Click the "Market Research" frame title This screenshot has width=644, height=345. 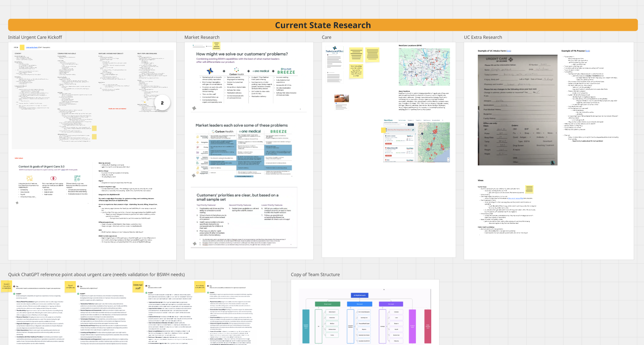click(x=202, y=37)
